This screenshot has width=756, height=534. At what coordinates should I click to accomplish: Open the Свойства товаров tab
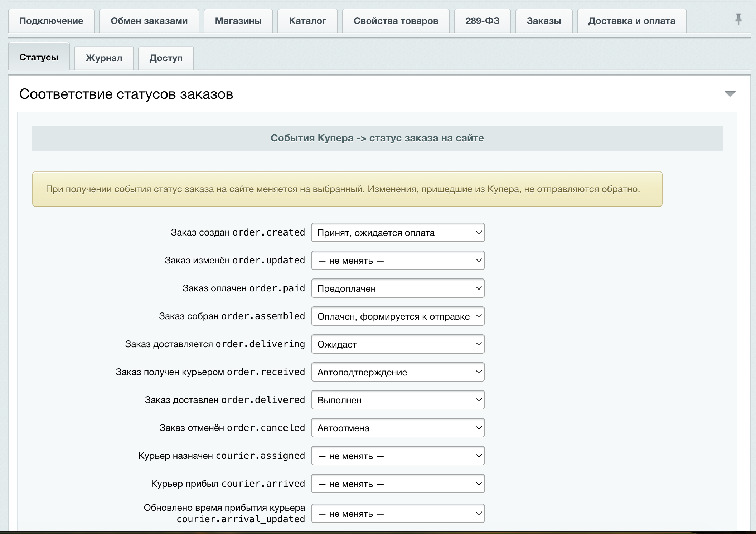tap(396, 21)
